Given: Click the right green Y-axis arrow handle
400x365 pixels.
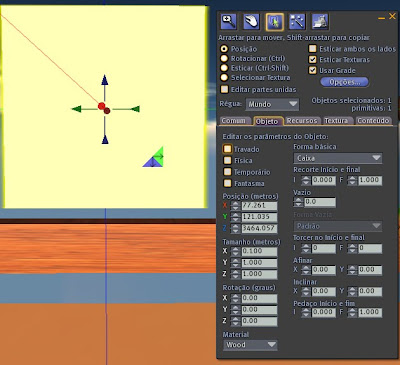Looking at the screenshot, I should pos(135,109).
